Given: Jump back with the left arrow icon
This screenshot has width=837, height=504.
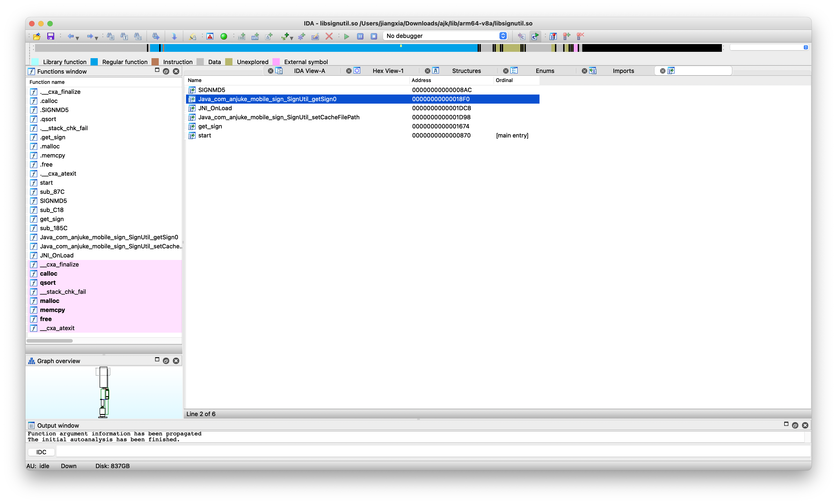Looking at the screenshot, I should pyautogui.click(x=71, y=36).
